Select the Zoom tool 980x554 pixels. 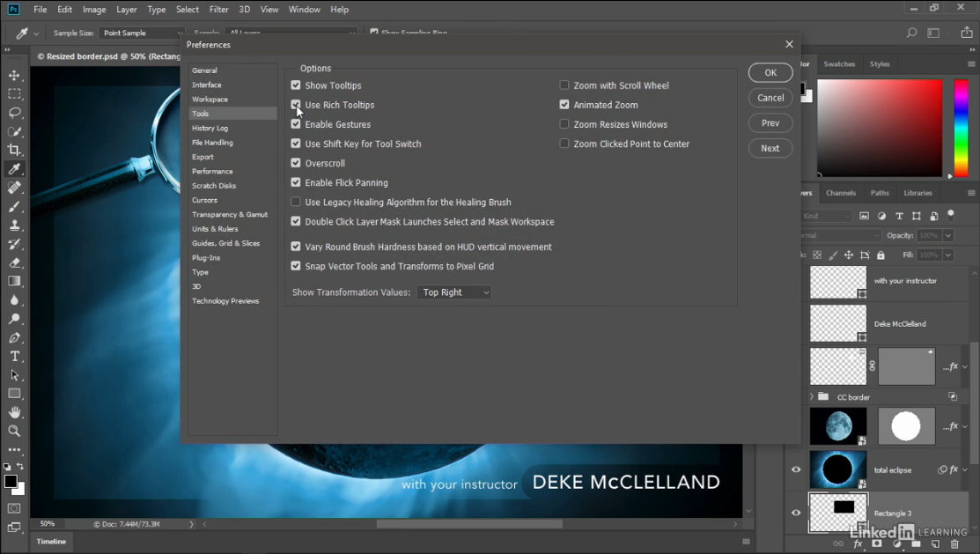14,431
